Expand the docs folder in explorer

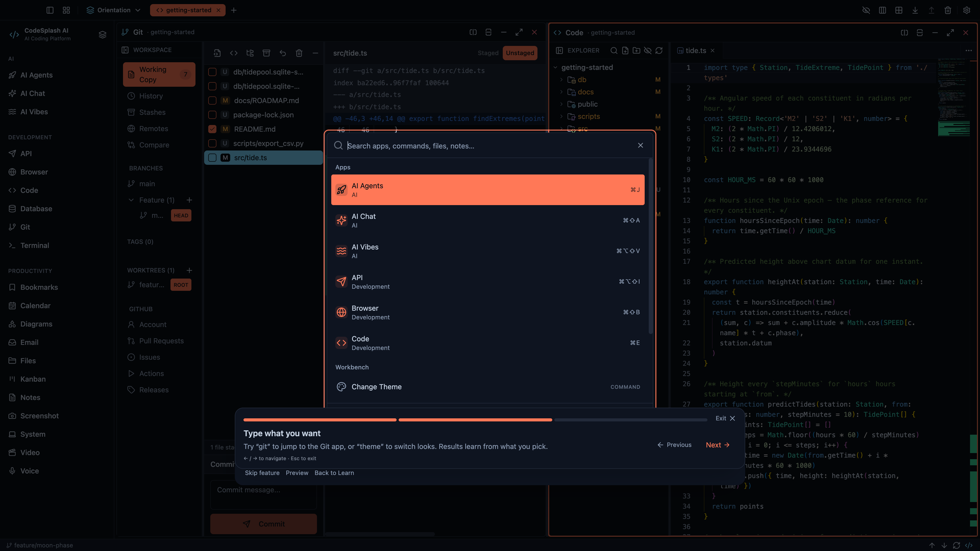(561, 92)
